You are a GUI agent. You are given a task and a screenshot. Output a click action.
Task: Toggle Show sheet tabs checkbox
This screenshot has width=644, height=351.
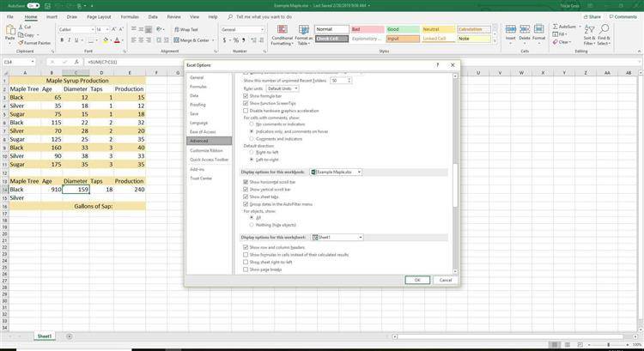246,197
